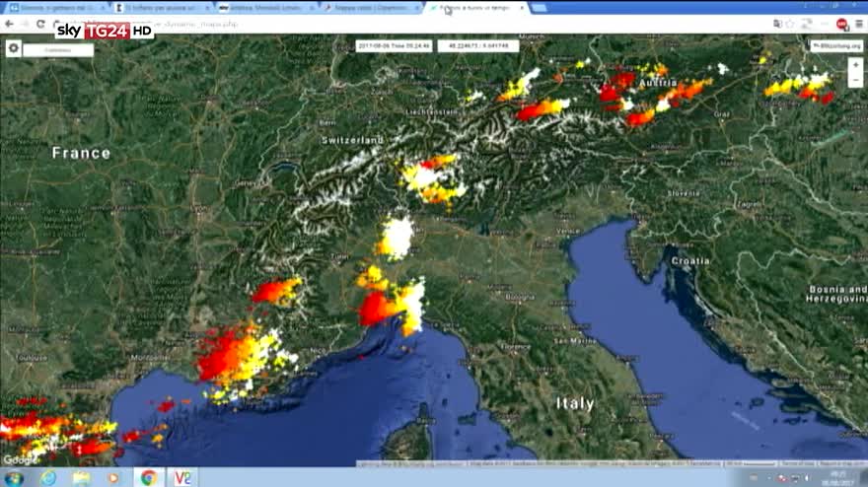
Task: Open the V2 app in taskbar
Action: point(183,478)
